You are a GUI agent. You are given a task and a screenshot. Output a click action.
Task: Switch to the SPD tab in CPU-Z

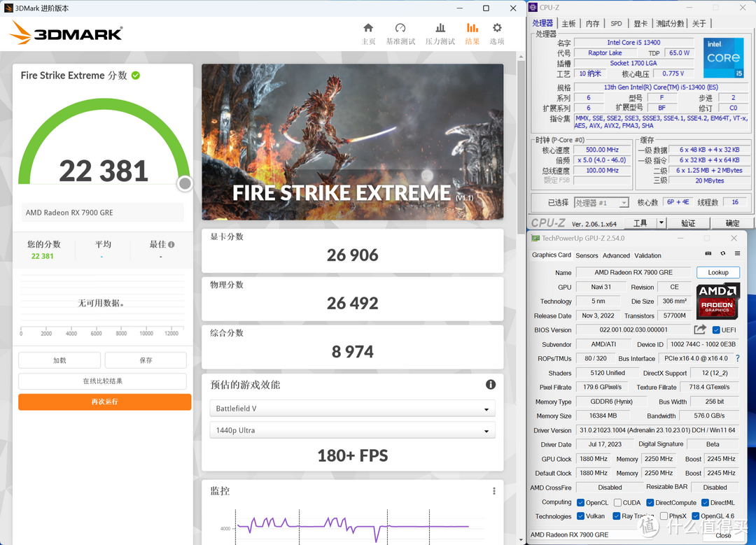click(x=616, y=23)
